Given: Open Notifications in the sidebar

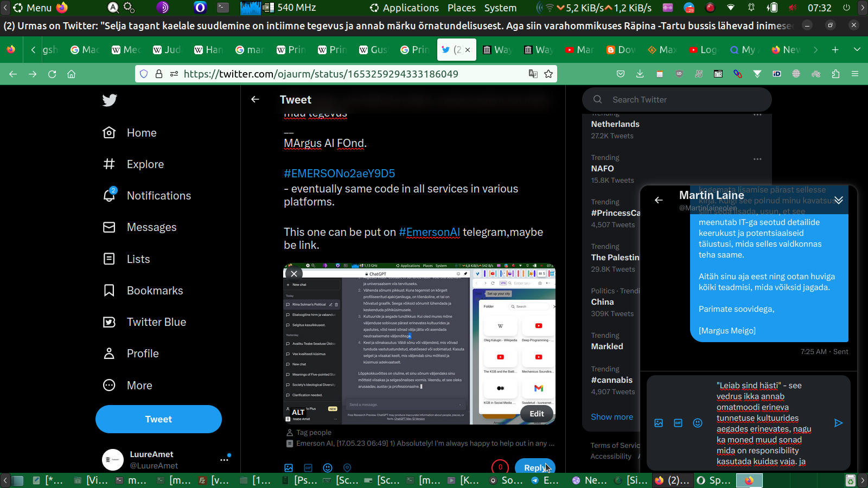Looking at the screenshot, I should [x=147, y=196].
